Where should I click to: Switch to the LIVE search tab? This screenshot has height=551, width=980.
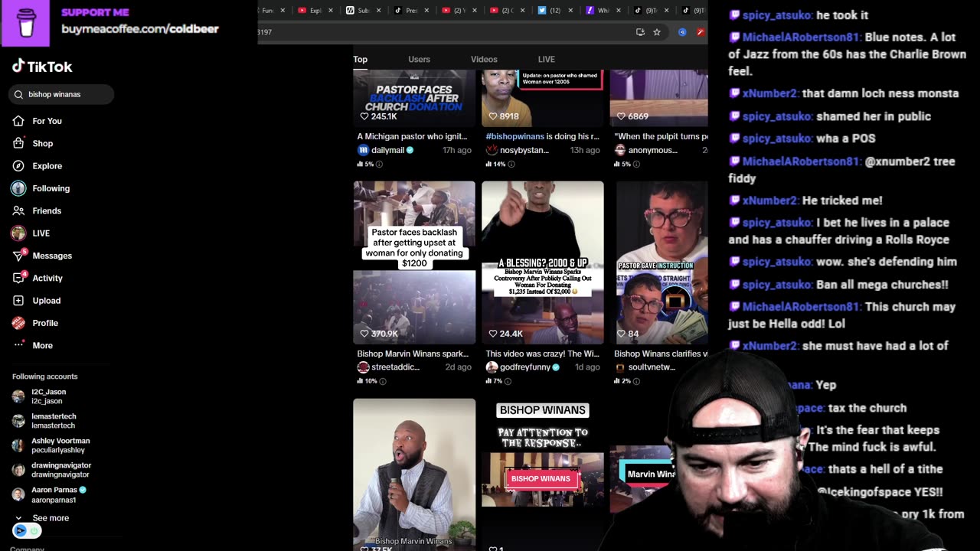tap(547, 59)
